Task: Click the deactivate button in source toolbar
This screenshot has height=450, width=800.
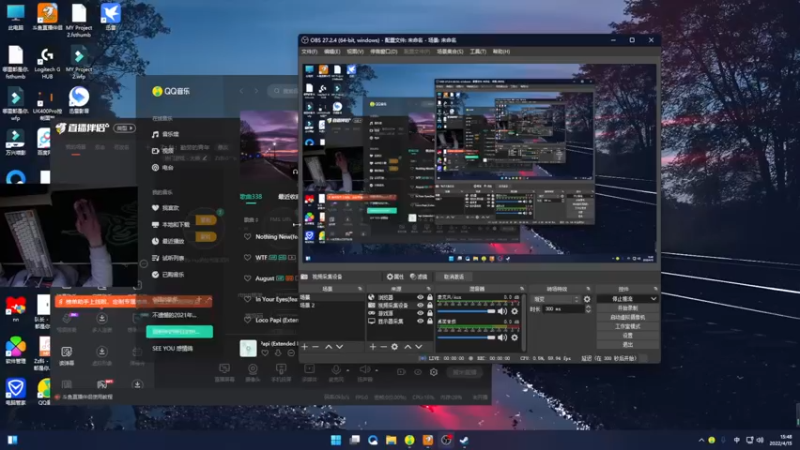Action: tap(454, 277)
